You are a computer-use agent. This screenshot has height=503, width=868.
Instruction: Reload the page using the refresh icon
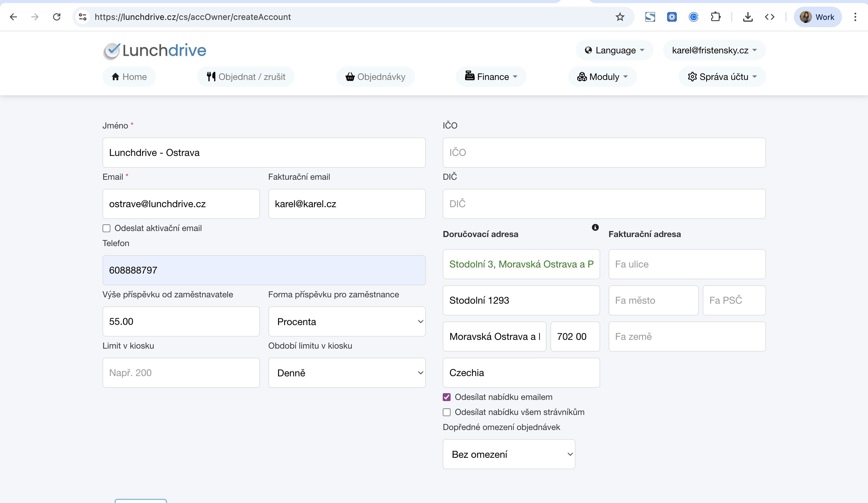[x=57, y=17]
